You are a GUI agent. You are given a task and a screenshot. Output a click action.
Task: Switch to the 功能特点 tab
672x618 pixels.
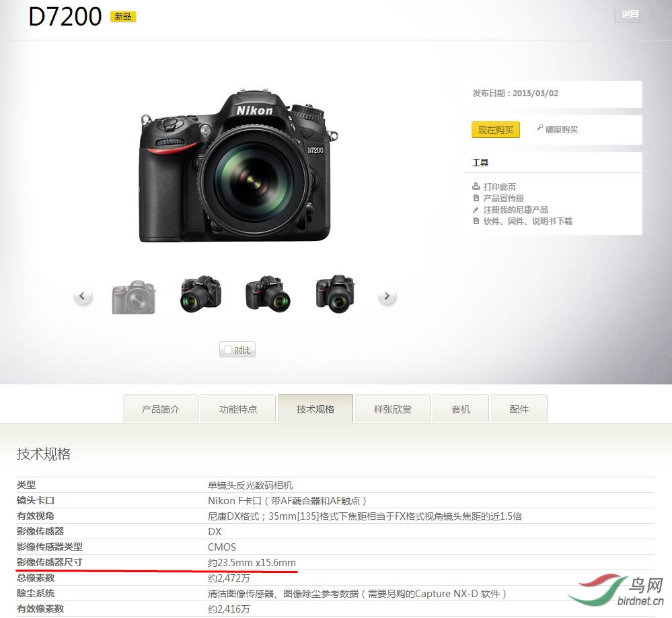238,409
